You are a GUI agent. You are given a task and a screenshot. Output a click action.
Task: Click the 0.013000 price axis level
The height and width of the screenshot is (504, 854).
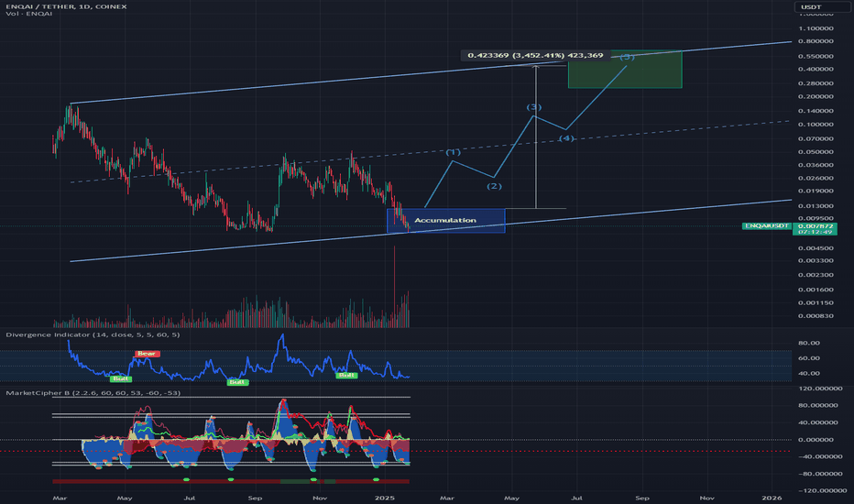point(816,206)
